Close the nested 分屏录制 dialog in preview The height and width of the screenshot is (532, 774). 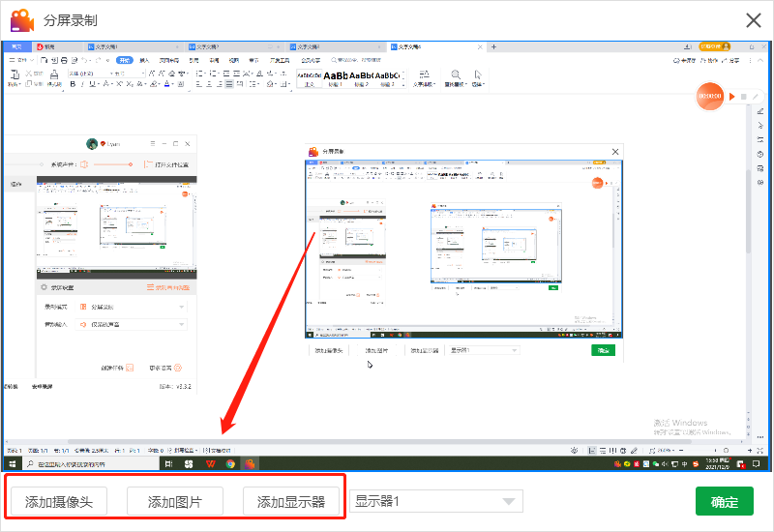pos(615,152)
